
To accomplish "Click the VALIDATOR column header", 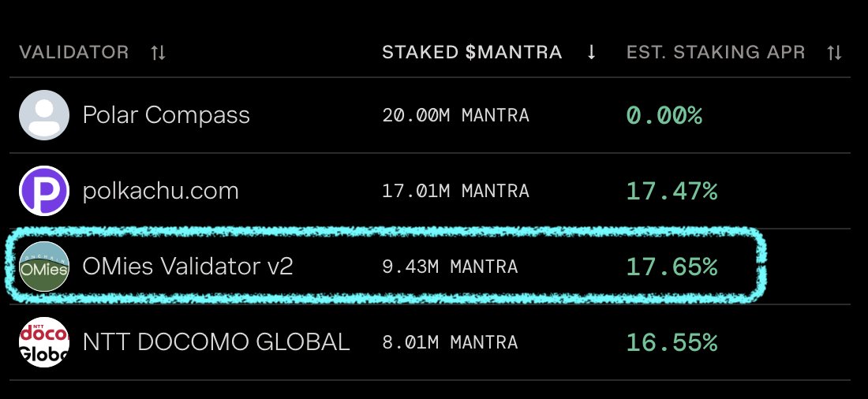I will (x=73, y=53).
